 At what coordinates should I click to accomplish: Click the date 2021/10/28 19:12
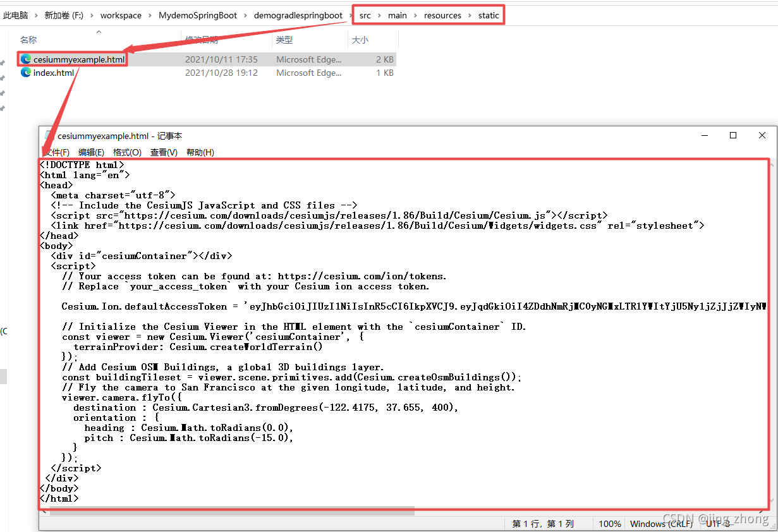pyautogui.click(x=221, y=73)
